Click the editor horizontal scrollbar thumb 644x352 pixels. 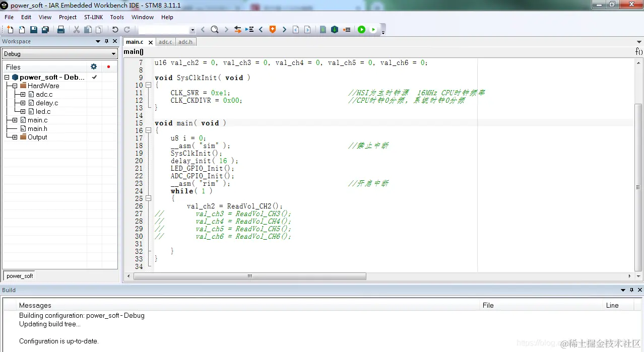pos(250,276)
